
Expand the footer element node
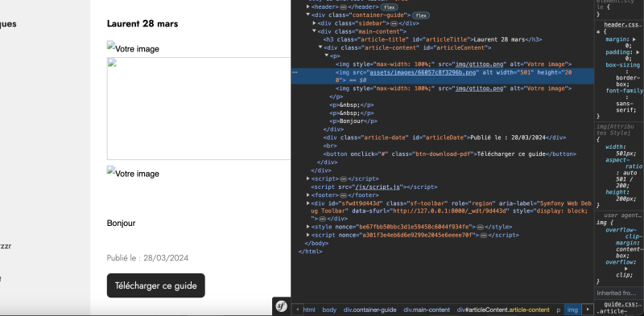coord(308,195)
